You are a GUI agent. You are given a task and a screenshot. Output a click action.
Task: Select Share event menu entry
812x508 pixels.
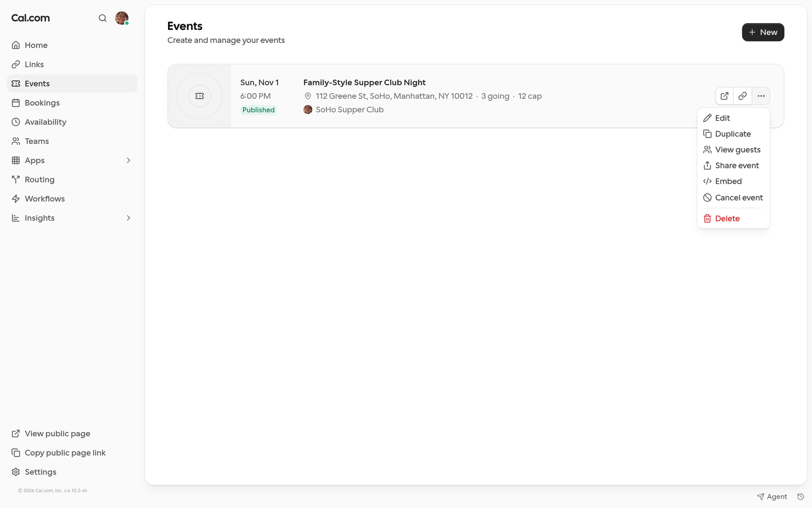734,165
